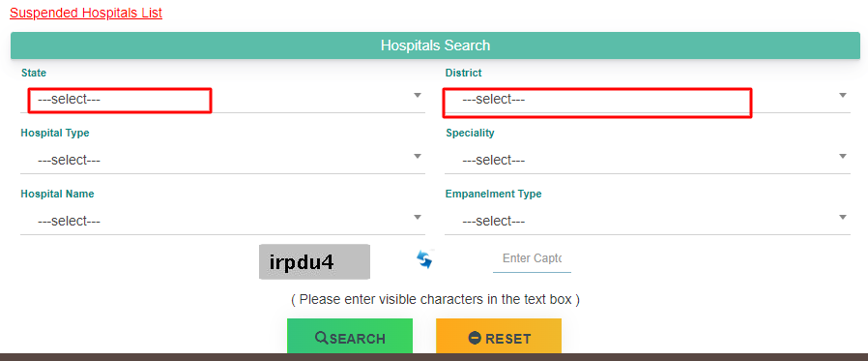The height and width of the screenshot is (361, 868).
Task: Click the irpdu4 captcha image
Action: pyautogui.click(x=314, y=261)
